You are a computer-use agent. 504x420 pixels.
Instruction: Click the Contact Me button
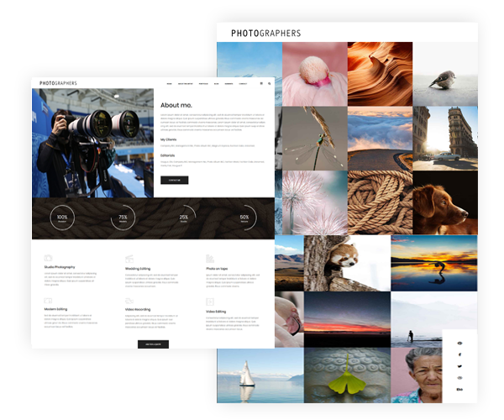(x=174, y=180)
